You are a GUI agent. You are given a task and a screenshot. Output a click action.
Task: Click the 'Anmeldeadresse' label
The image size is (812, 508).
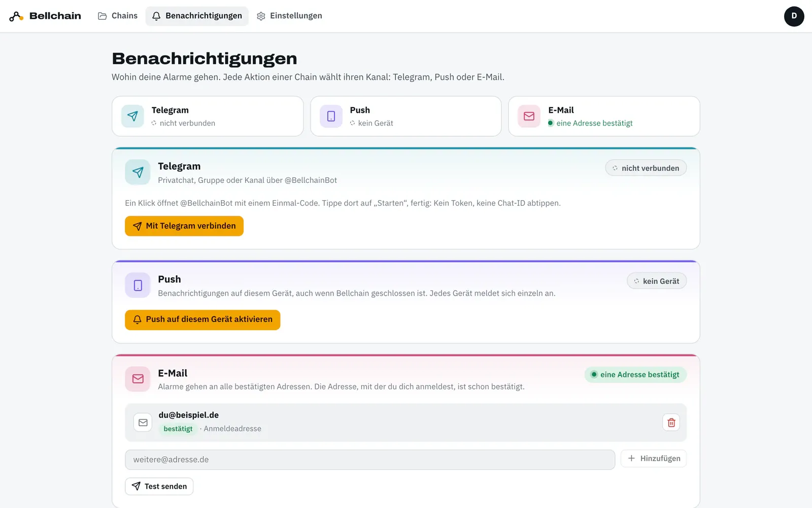click(x=232, y=429)
